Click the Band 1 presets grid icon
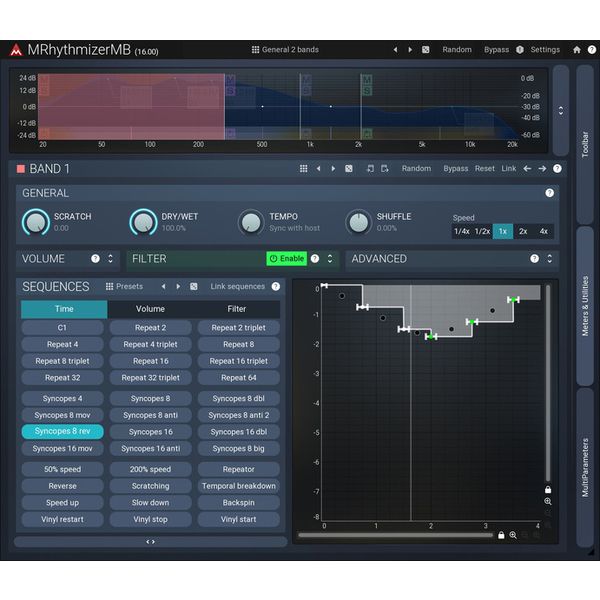600x600 pixels. coord(303,168)
